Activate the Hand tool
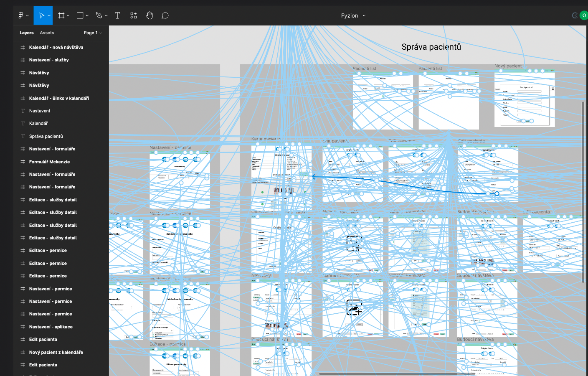Screen dimensions: 588x376 [x=149, y=15]
